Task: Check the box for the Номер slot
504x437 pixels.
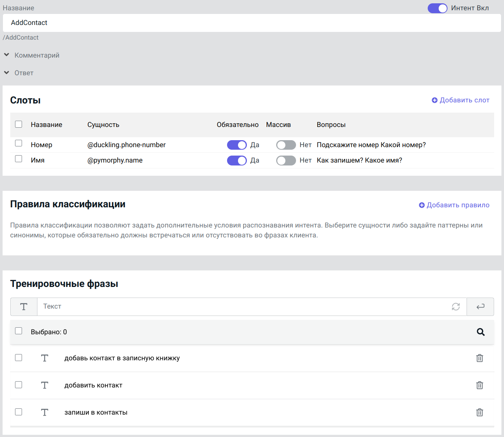Action: click(19, 143)
